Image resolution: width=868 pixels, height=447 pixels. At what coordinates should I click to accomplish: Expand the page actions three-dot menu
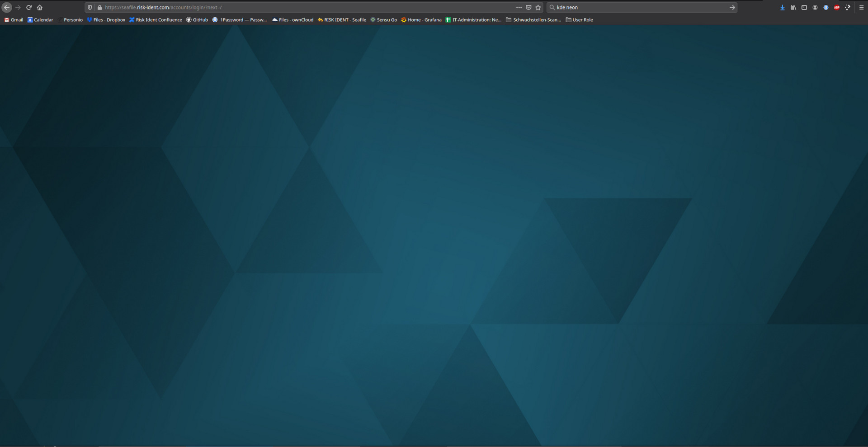(x=519, y=7)
